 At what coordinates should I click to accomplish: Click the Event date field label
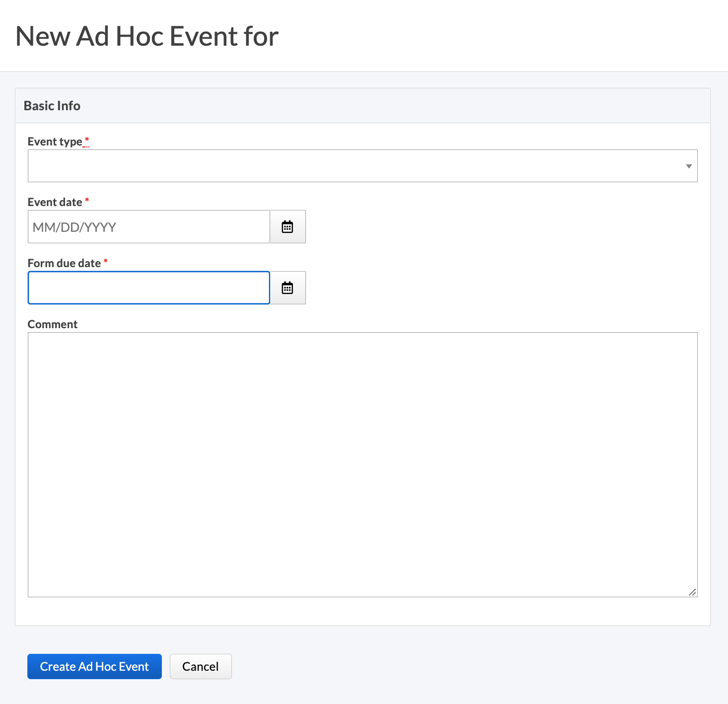point(55,203)
